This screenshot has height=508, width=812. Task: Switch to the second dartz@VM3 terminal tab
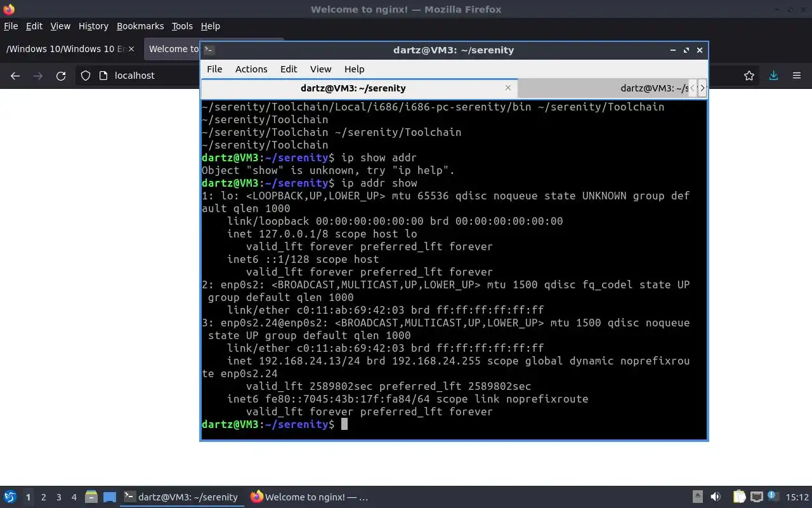point(603,88)
